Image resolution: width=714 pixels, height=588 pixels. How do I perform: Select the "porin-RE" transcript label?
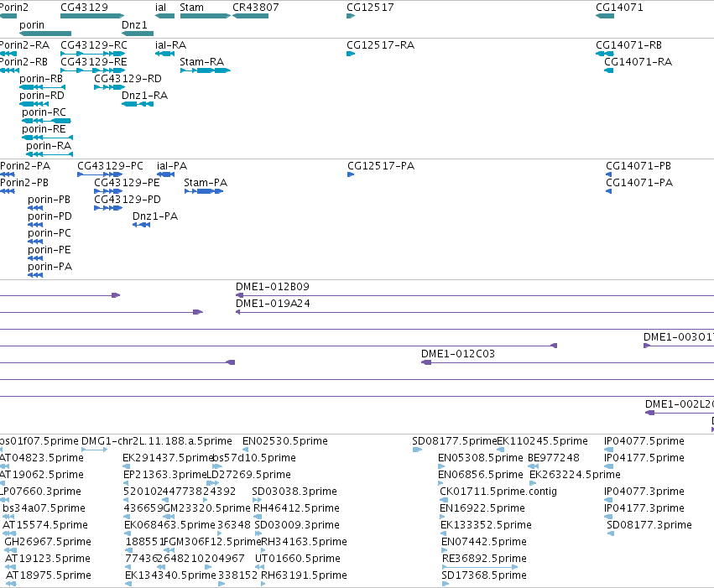[x=44, y=129]
